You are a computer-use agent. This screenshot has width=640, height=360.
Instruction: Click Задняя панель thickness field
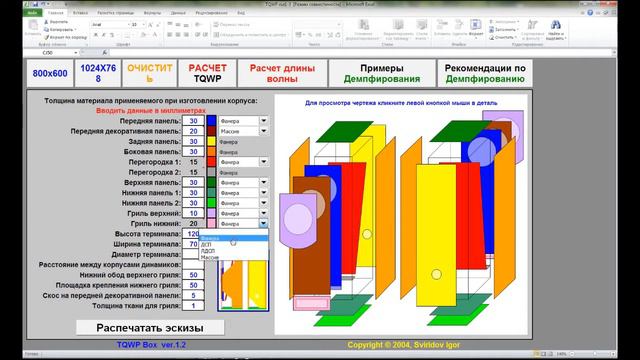pos(193,141)
